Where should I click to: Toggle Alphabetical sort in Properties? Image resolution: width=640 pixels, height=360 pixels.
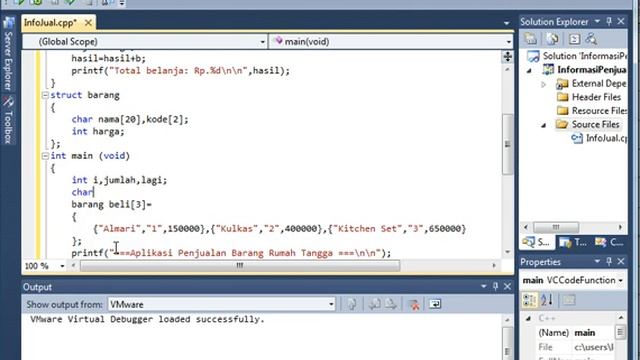[x=547, y=300]
